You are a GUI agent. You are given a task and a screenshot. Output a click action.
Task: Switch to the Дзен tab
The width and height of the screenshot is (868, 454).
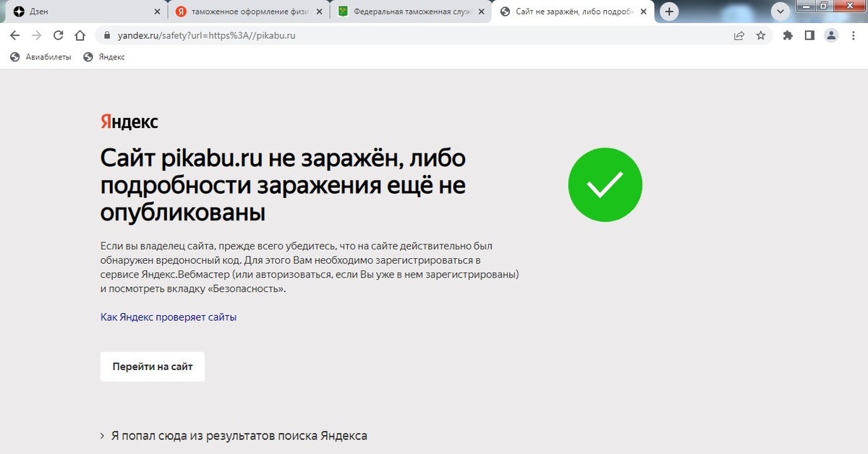click(85, 12)
